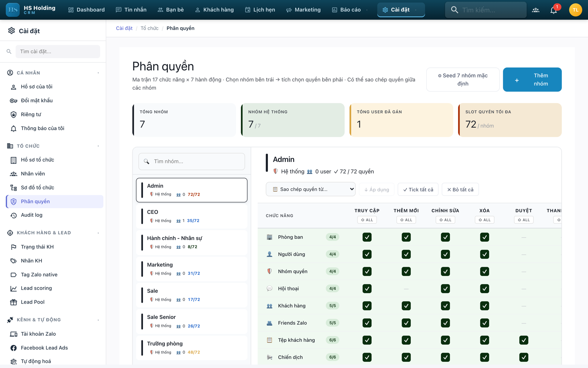Select the Trưởng phòng permission group
This screenshot has height=368, width=588.
[191, 348]
